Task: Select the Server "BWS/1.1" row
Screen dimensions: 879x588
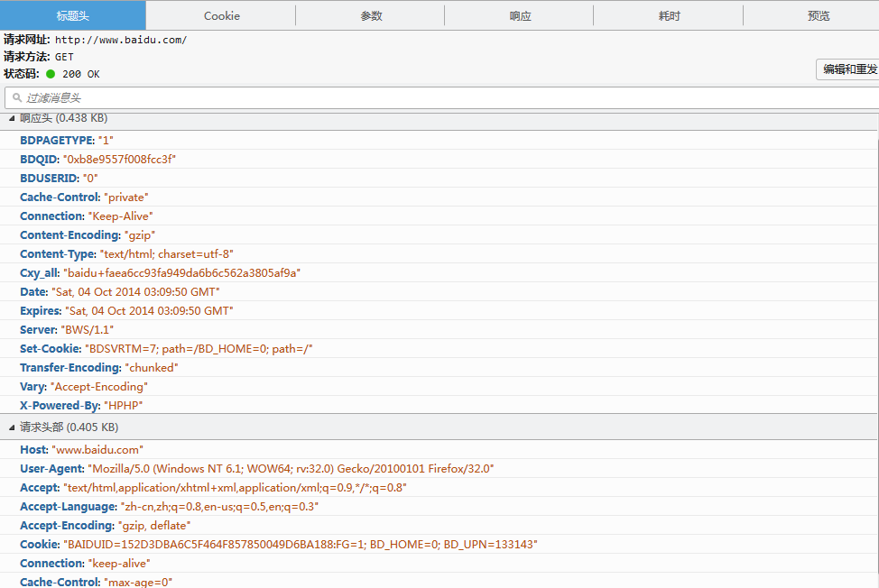Action: click(439, 330)
